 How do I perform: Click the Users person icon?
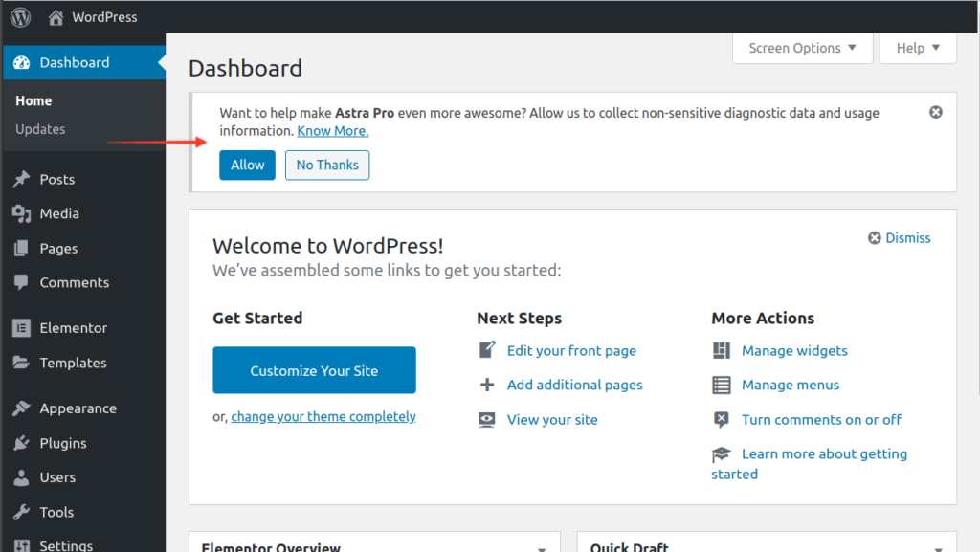(21, 477)
